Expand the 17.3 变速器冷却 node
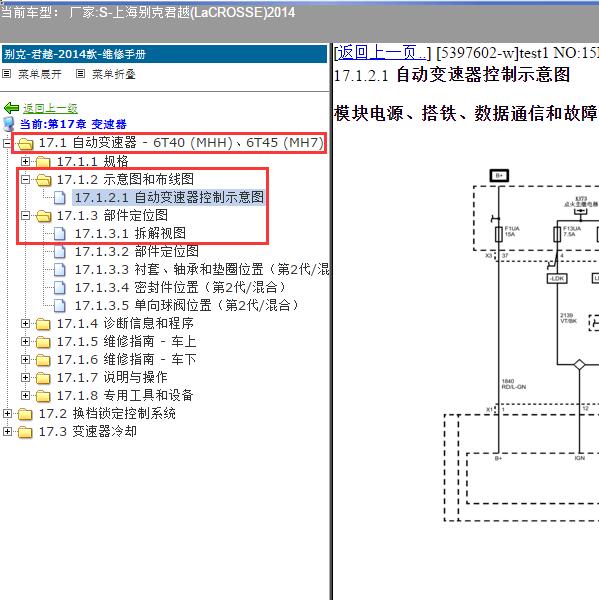 pyautogui.click(x=7, y=432)
